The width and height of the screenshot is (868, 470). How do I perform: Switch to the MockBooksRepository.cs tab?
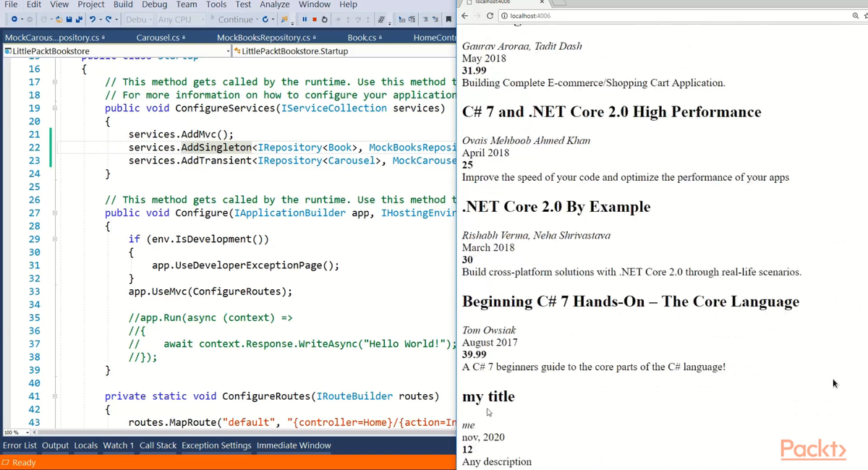pyautogui.click(x=263, y=37)
